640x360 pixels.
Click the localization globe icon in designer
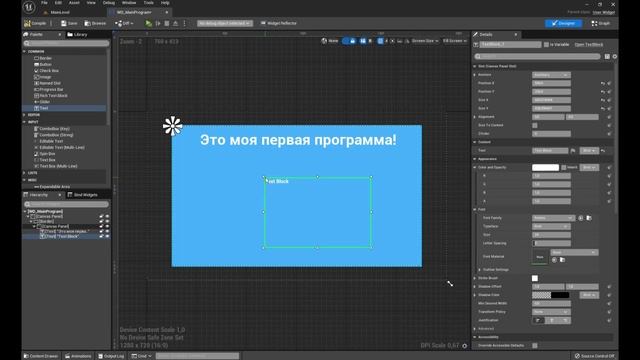(x=324, y=41)
